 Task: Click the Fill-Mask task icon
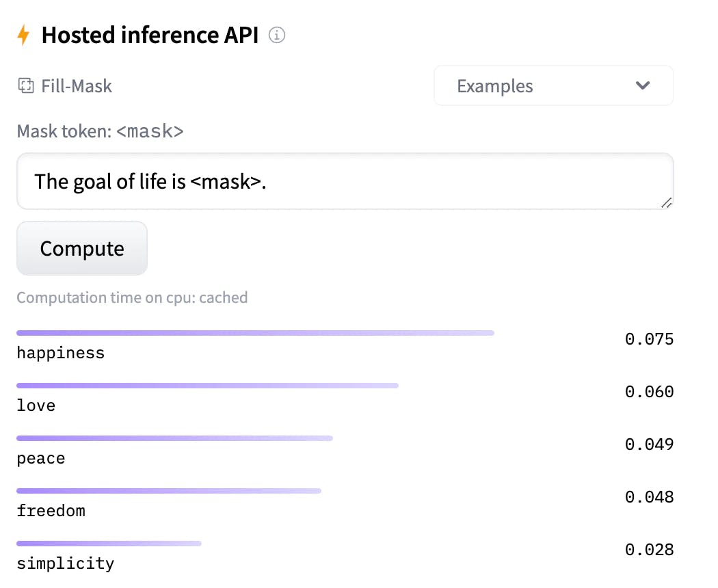(x=26, y=86)
